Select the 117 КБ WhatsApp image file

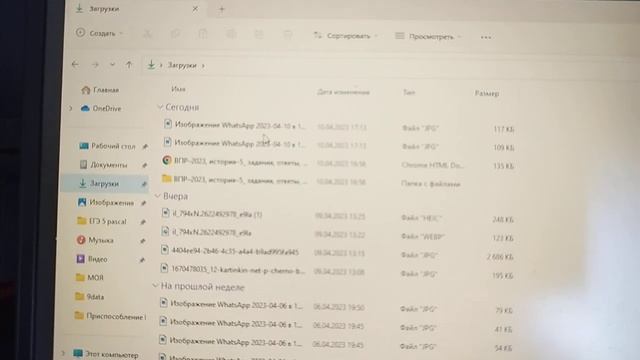tap(339, 126)
